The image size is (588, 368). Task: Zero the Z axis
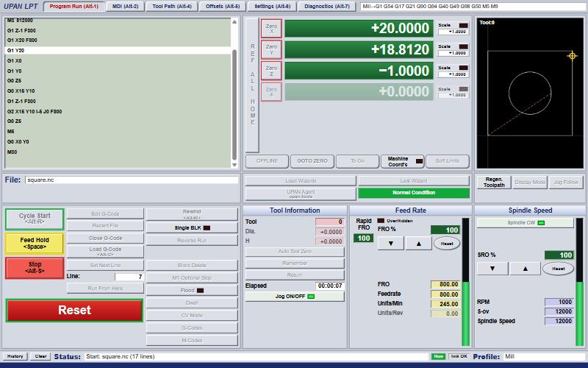(x=271, y=71)
